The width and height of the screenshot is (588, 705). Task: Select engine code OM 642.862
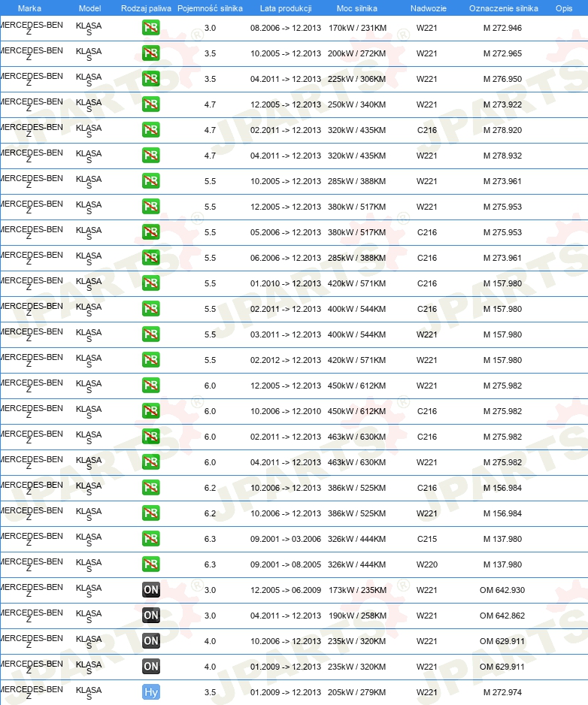[x=502, y=616]
